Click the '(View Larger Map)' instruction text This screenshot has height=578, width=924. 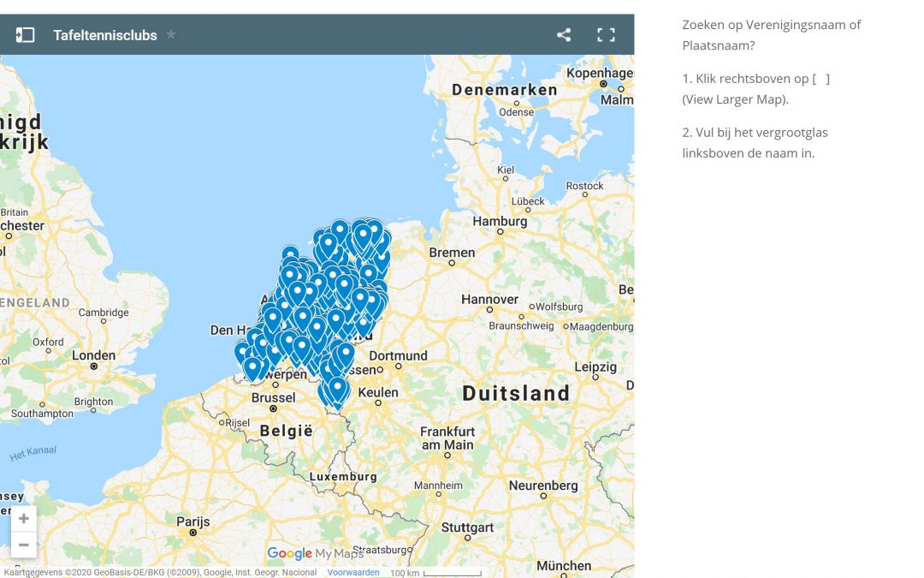pyautogui.click(x=735, y=99)
